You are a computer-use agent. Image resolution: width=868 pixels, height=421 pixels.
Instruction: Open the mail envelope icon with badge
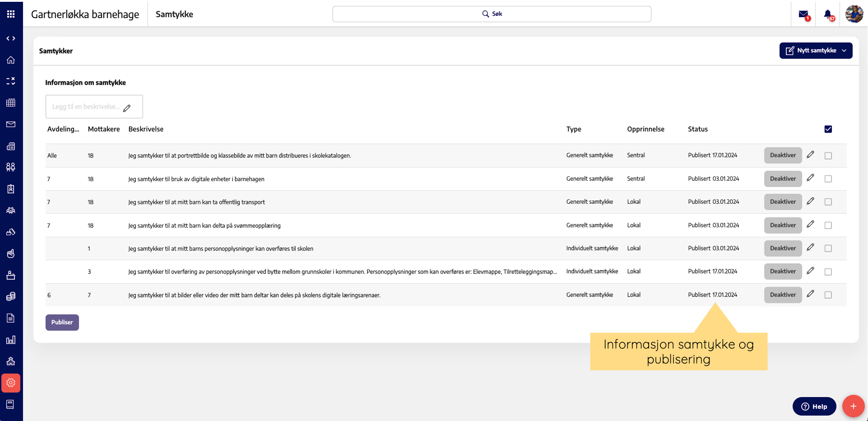pos(803,14)
